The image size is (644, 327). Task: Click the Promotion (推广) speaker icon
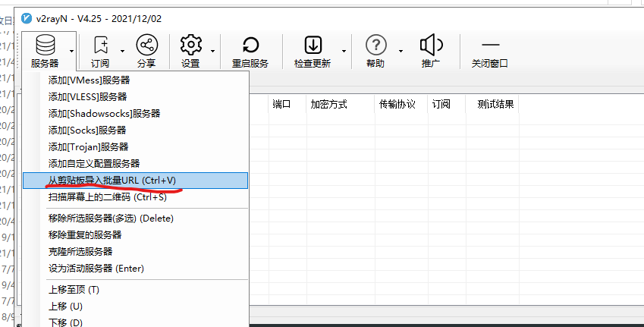431,46
